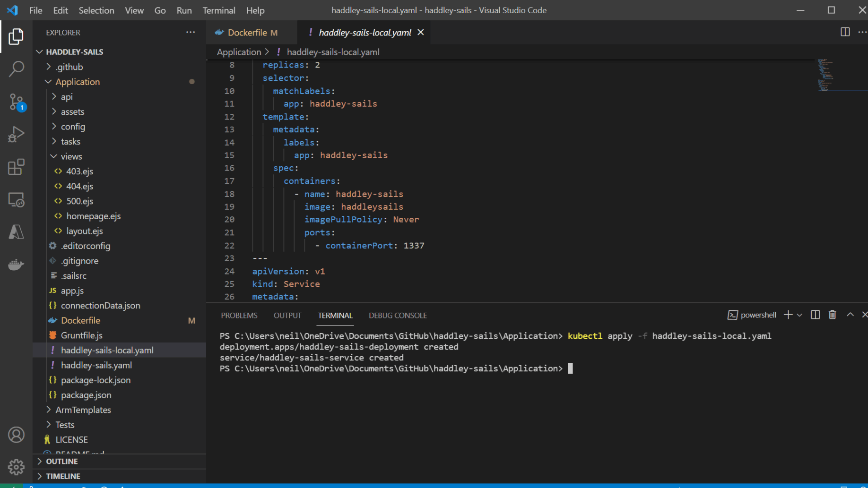Open the Azure view icon
The width and height of the screenshot is (868, 488).
pyautogui.click(x=16, y=232)
